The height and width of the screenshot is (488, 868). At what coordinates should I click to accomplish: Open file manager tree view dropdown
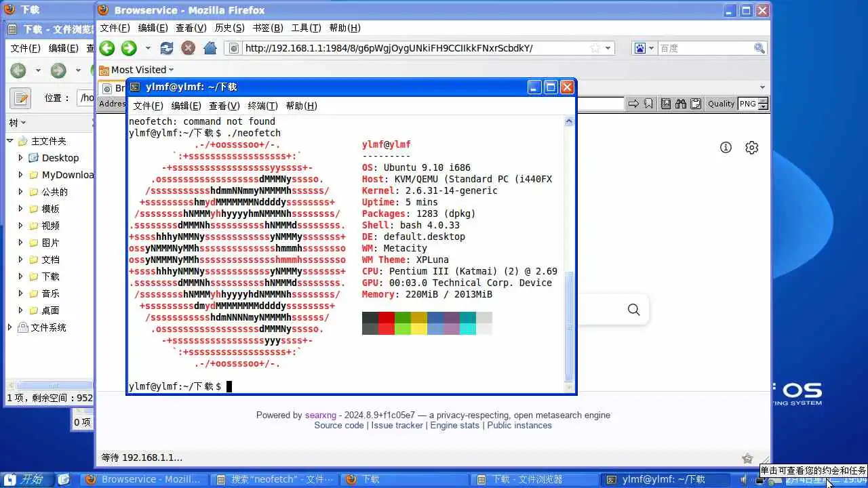[x=18, y=123]
